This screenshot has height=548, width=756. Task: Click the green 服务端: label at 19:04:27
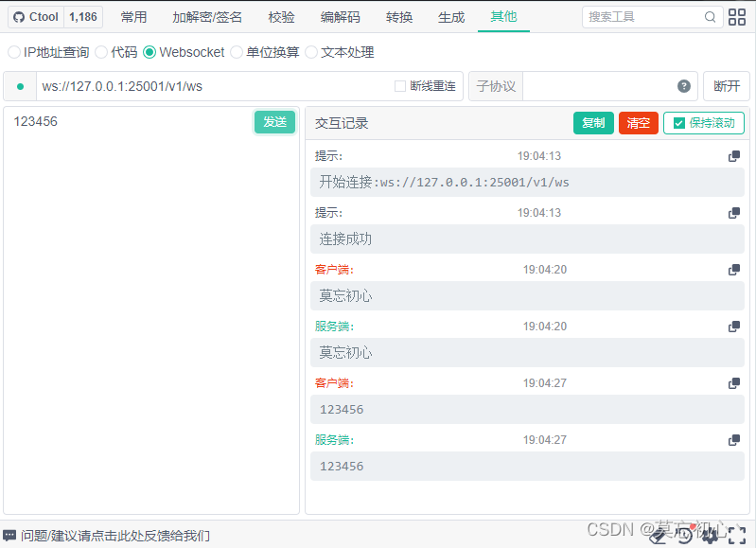pos(334,440)
